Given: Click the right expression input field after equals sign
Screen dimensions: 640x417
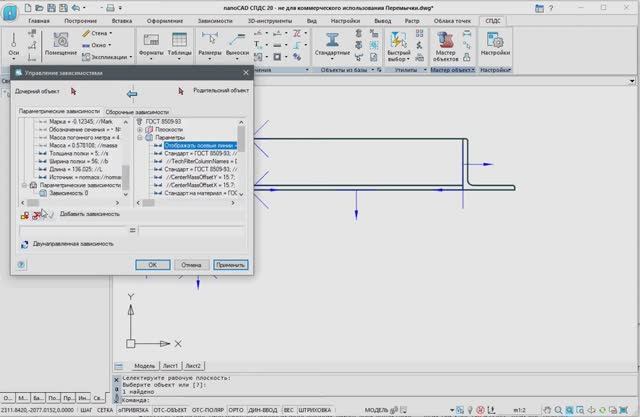Looking at the screenshot, I should (x=191, y=231).
